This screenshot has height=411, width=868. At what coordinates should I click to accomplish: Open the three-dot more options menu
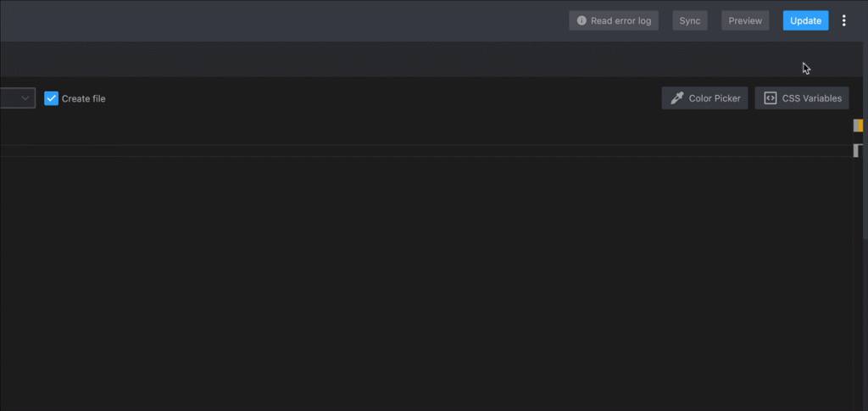pos(843,20)
